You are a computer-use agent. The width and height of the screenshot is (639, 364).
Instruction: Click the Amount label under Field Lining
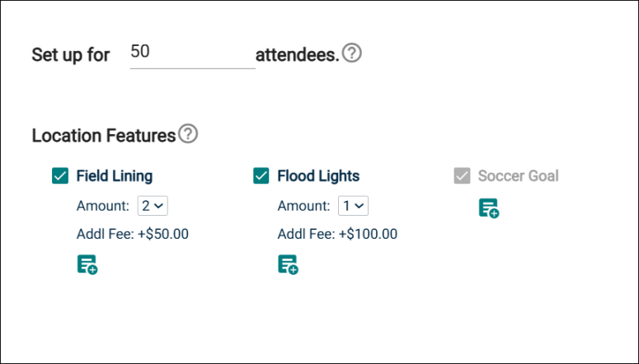pyautogui.click(x=103, y=206)
